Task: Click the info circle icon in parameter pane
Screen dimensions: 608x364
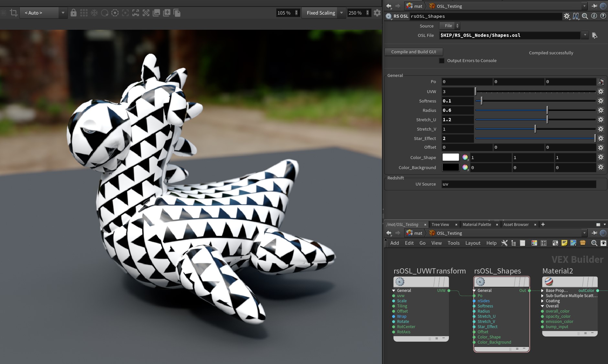Action: 594,16
